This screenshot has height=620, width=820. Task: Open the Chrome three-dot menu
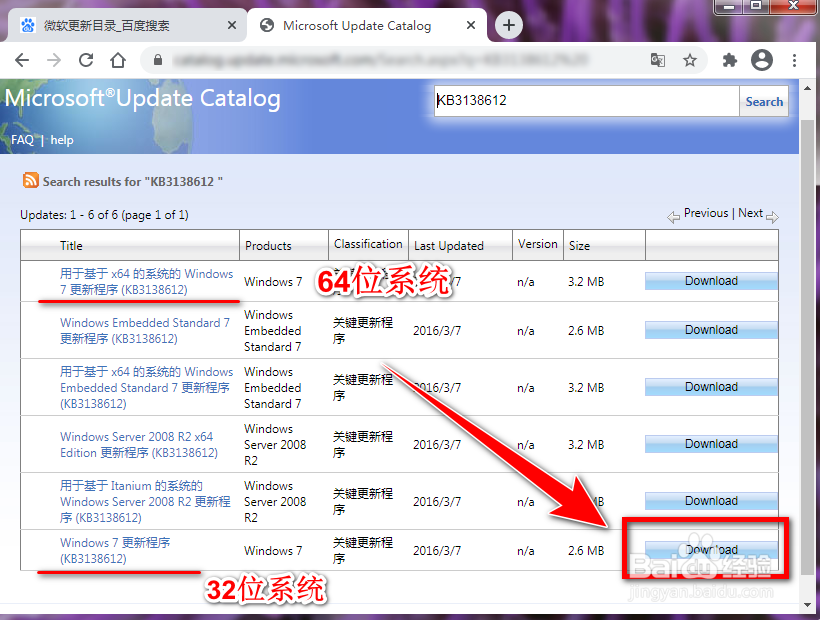(x=795, y=61)
